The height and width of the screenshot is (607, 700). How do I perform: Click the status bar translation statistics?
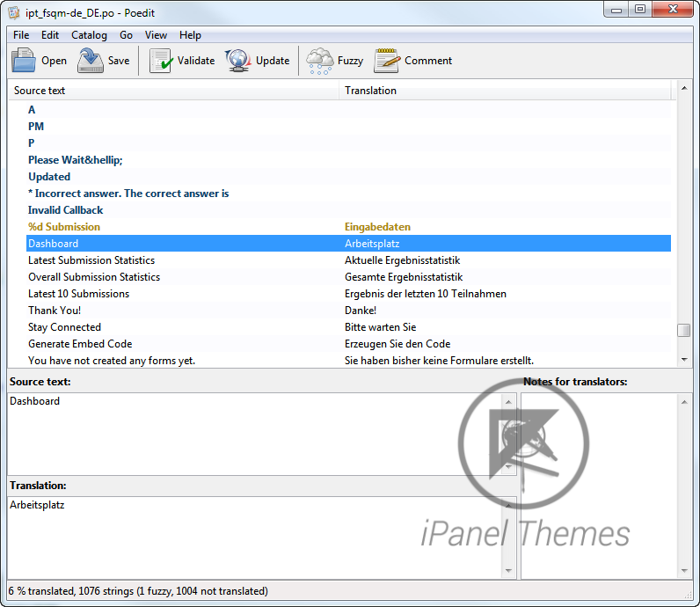[x=138, y=591]
